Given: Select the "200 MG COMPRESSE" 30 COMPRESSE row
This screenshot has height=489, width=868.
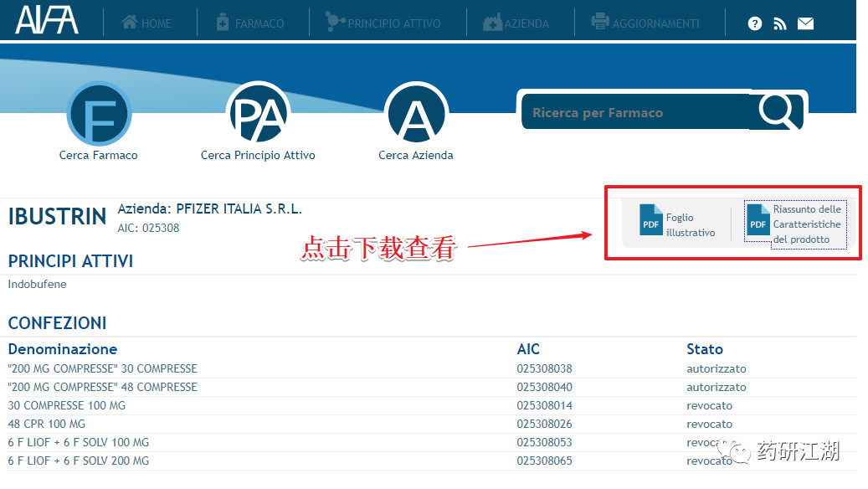Looking at the screenshot, I should click(x=432, y=368).
